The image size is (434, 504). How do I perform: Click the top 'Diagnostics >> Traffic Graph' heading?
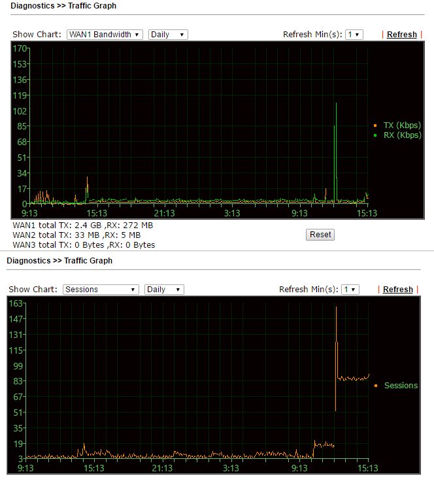click(63, 6)
